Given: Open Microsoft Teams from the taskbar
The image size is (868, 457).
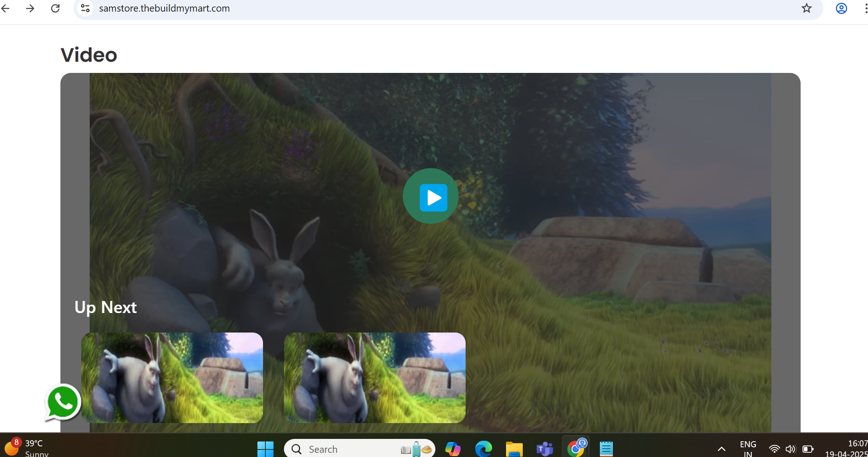Looking at the screenshot, I should click(x=545, y=449).
